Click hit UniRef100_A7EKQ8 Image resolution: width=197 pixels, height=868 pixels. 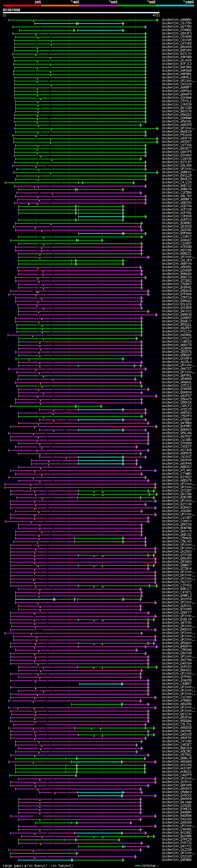tap(176, 247)
